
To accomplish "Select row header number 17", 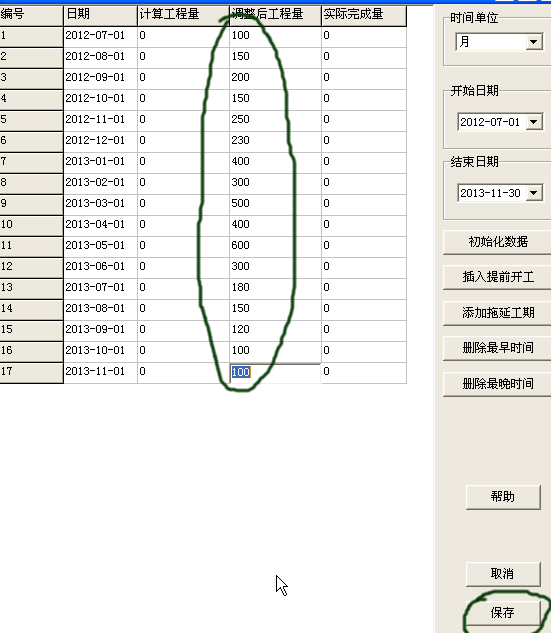I will pyautogui.click(x=31, y=371).
